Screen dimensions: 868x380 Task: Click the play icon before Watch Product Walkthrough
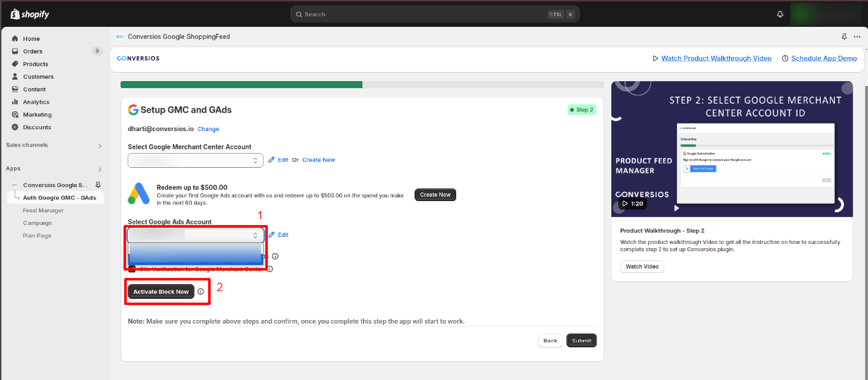(655, 59)
